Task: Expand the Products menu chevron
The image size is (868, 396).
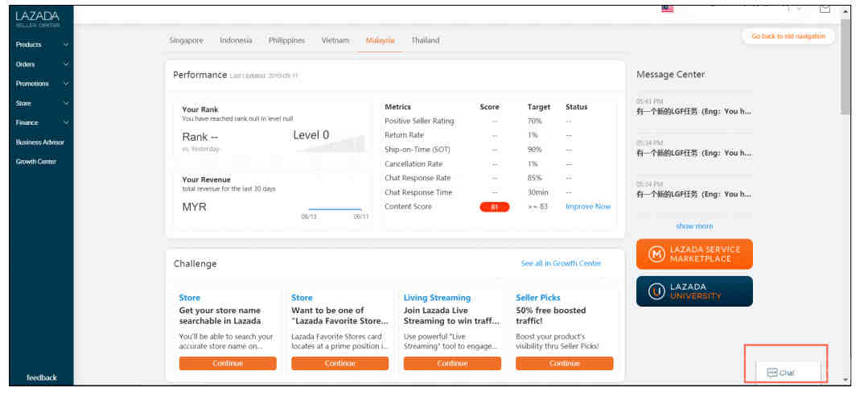Action: pos(66,44)
